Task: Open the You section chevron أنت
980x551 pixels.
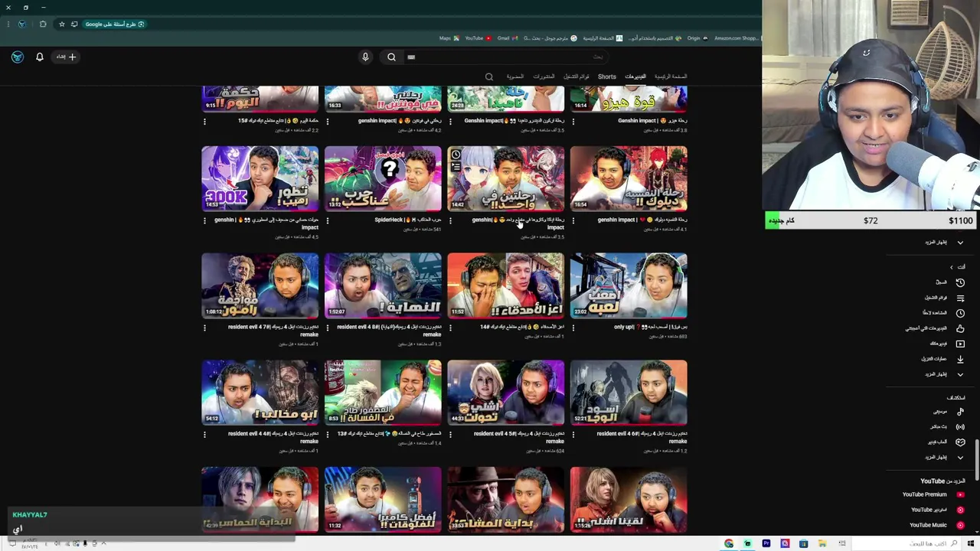Action: click(x=952, y=267)
